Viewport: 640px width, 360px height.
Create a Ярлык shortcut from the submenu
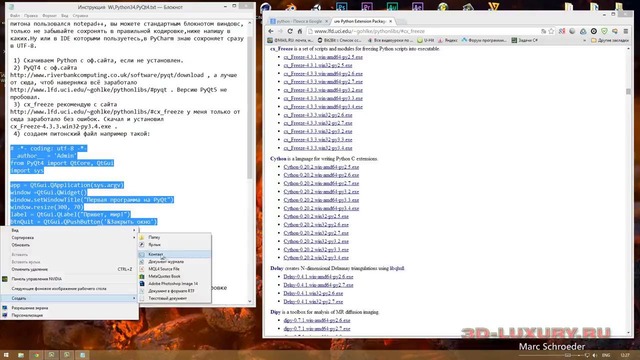point(174,244)
